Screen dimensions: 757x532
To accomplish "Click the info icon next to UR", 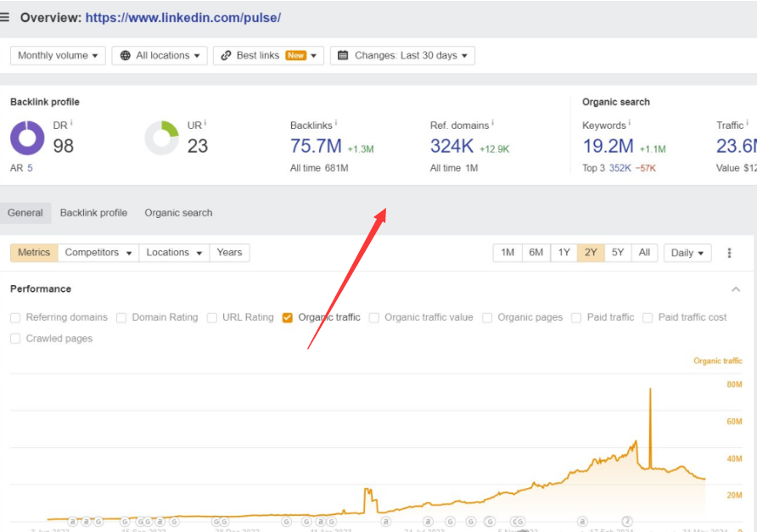I will 205,124.
